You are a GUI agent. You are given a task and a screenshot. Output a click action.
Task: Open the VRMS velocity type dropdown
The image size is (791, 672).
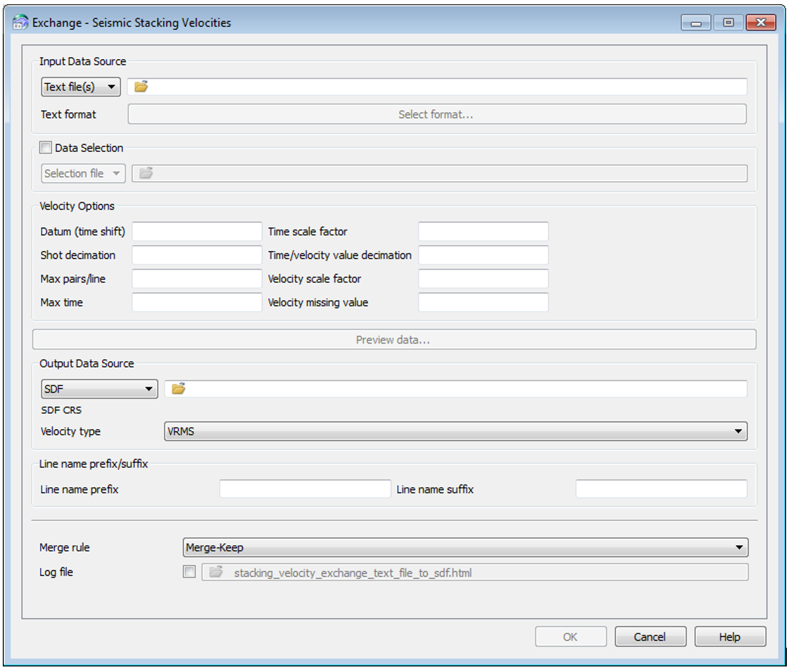(x=455, y=432)
